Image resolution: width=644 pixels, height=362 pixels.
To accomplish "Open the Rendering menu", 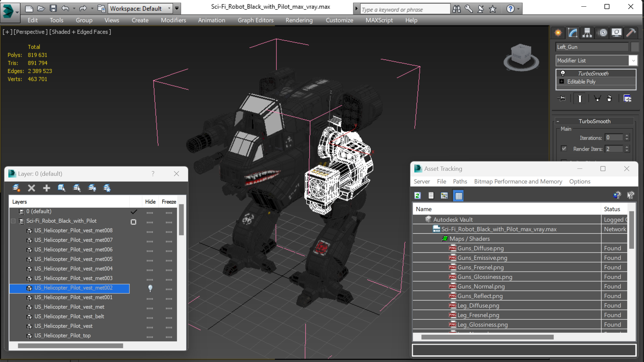I will pyautogui.click(x=299, y=20).
